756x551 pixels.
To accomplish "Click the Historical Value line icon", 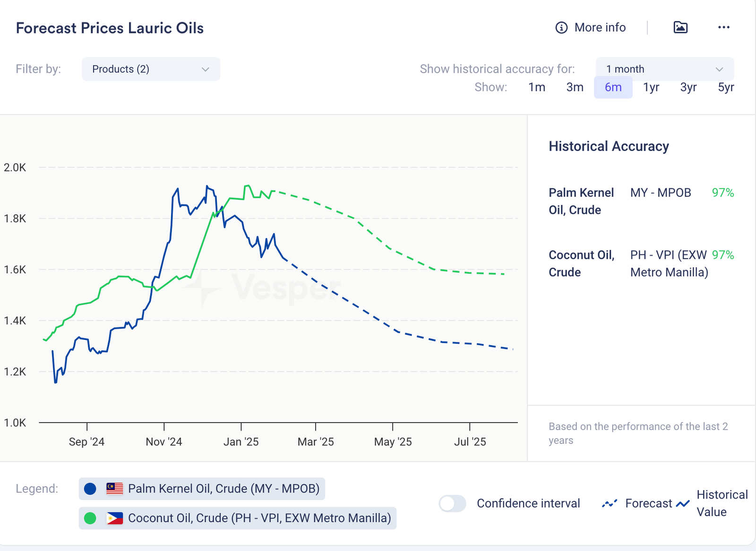I will click(x=683, y=504).
